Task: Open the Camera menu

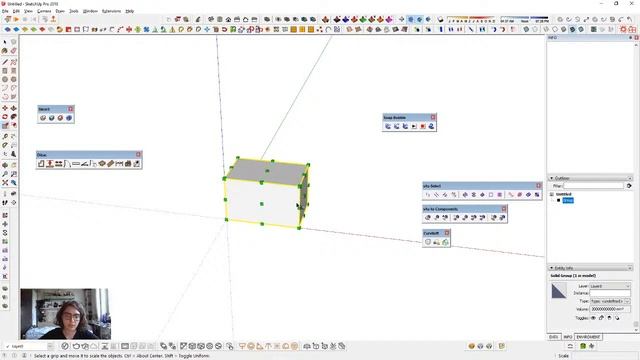Action: [x=44, y=11]
